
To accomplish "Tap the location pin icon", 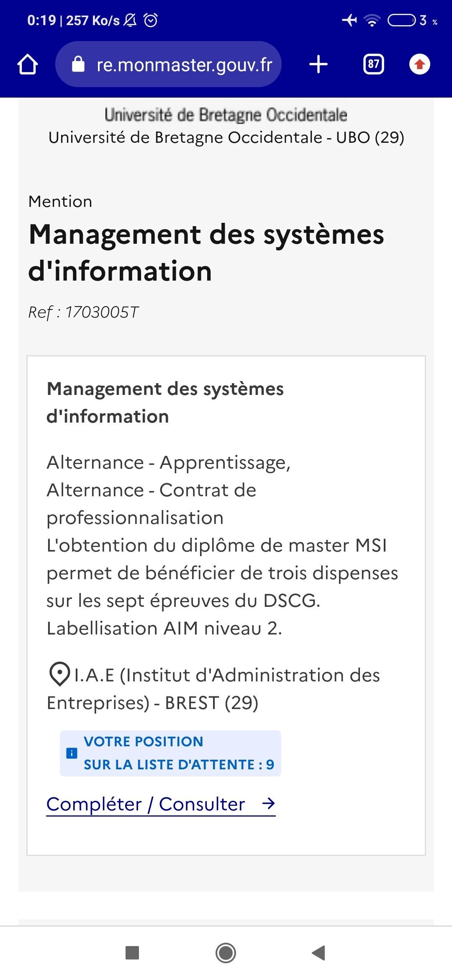I will [x=59, y=674].
